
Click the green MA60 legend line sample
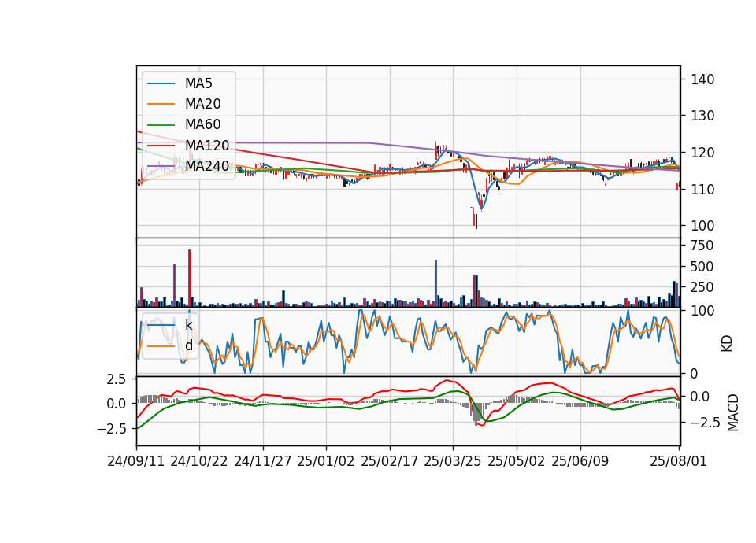coord(161,125)
